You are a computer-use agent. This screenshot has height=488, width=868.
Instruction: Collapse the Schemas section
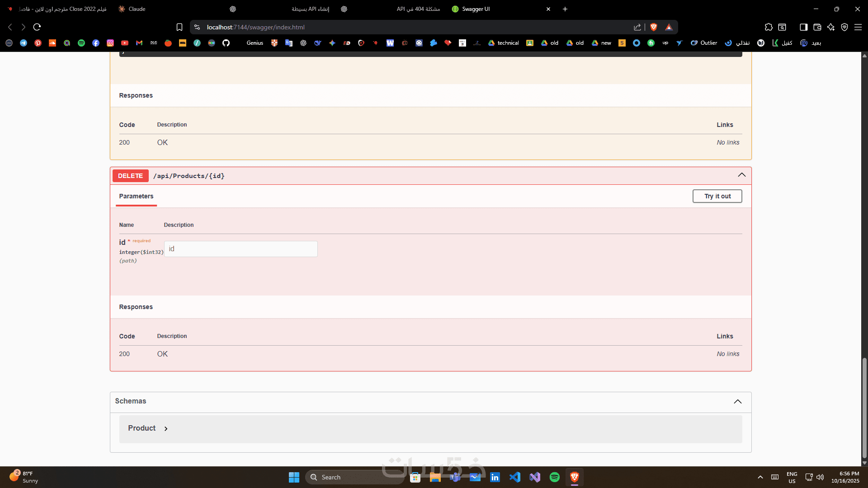click(737, 402)
